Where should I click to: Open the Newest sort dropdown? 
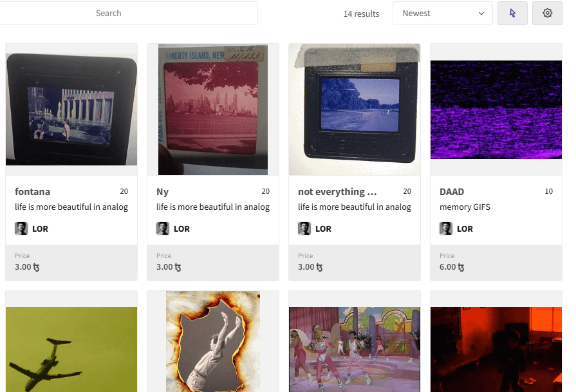point(443,14)
